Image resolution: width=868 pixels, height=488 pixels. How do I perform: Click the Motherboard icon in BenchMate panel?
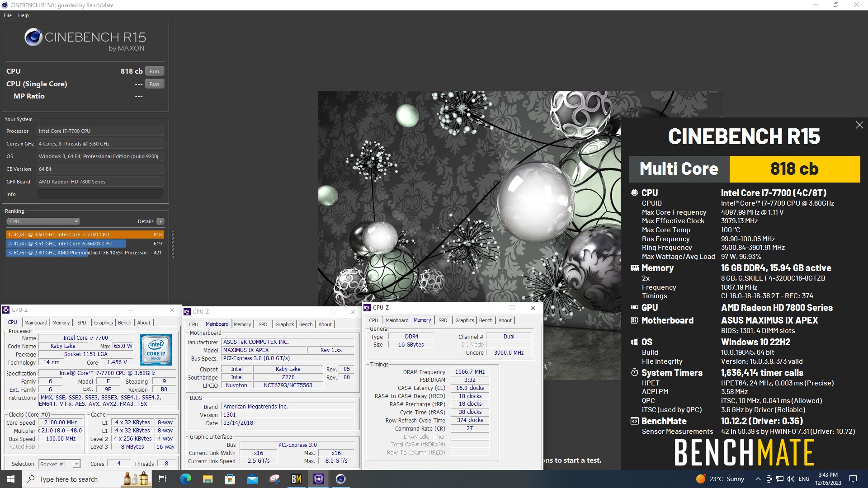click(634, 320)
